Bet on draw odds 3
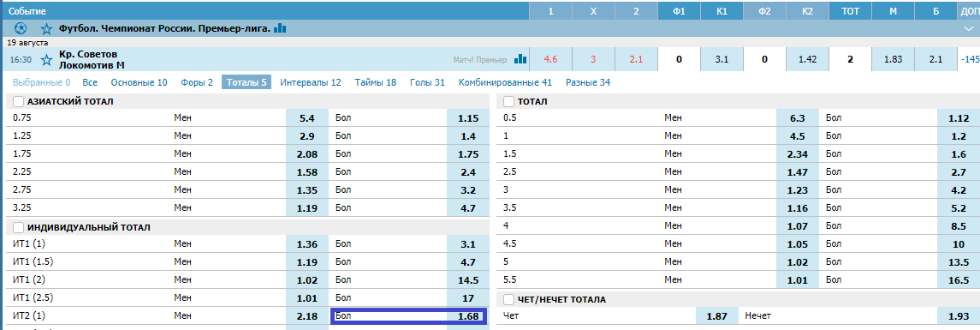Screen dimensions: 980x330 [593, 59]
